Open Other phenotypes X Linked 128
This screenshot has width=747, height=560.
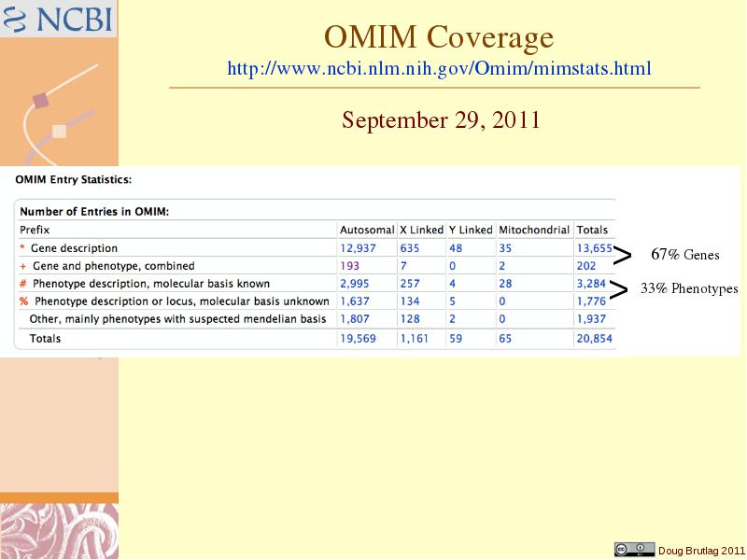point(410,318)
